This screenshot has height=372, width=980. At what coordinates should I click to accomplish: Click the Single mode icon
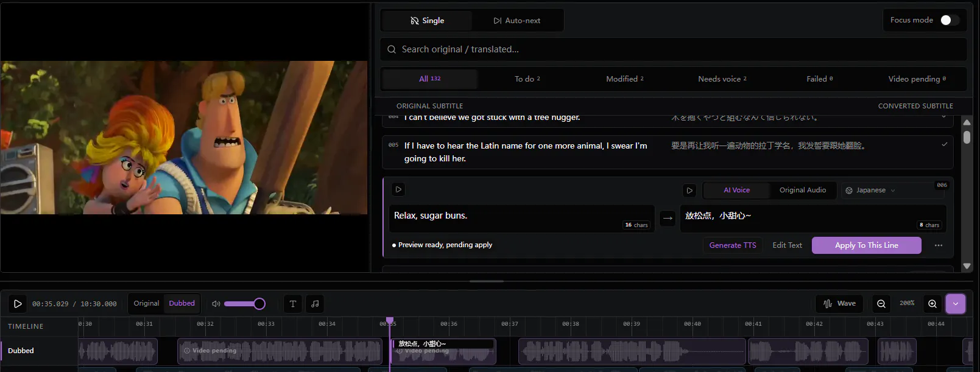pos(415,21)
